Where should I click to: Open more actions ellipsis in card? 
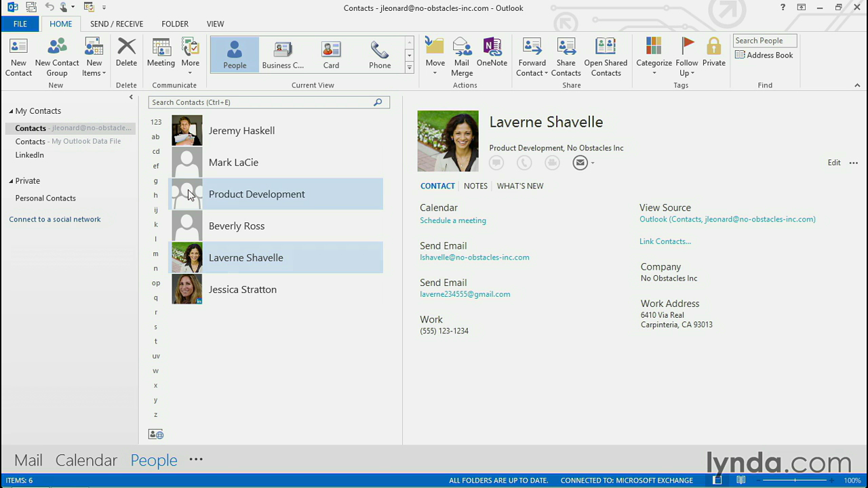point(854,163)
